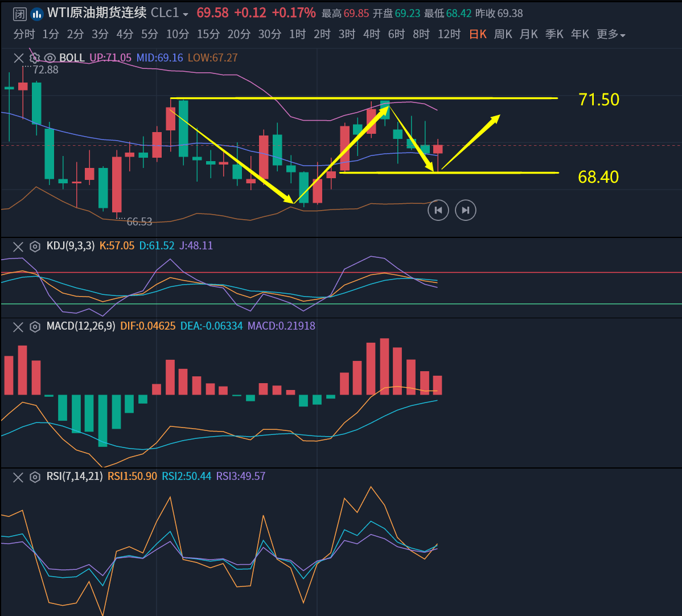Open MACD indicator settings icon
The image size is (682, 616).
(34, 327)
